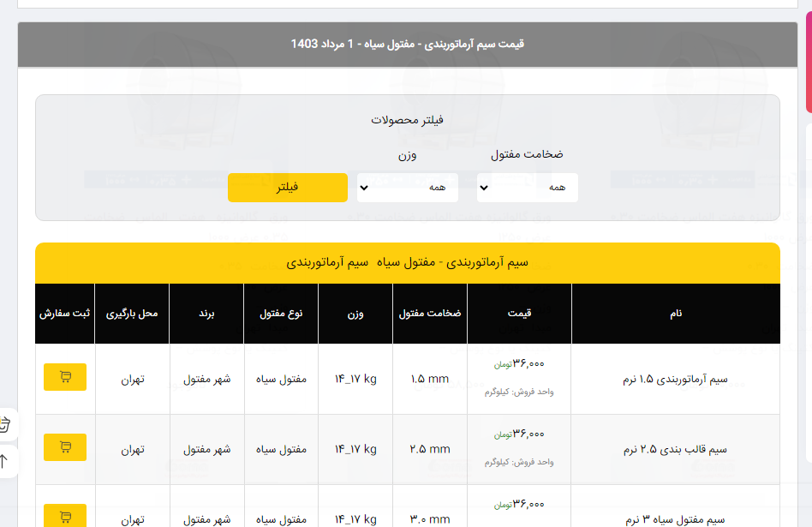Click the yellow table title banner
Image resolution: width=812 pixels, height=527 pixels.
click(408, 262)
